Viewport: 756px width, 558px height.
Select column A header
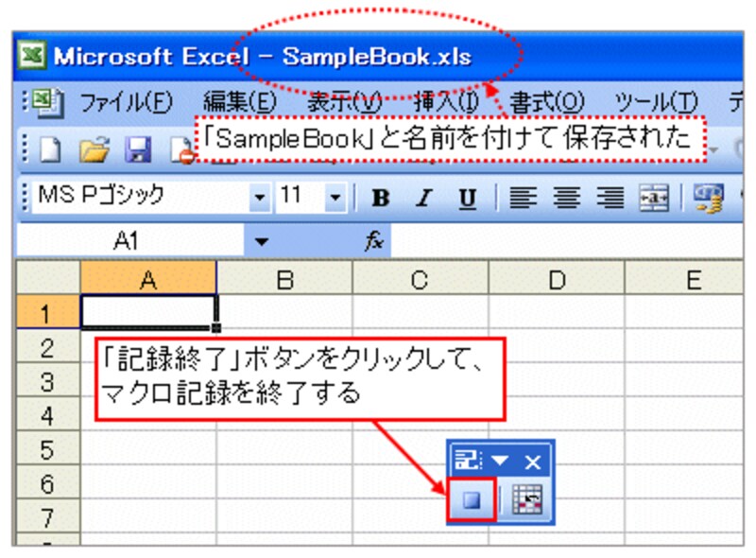coord(148,278)
